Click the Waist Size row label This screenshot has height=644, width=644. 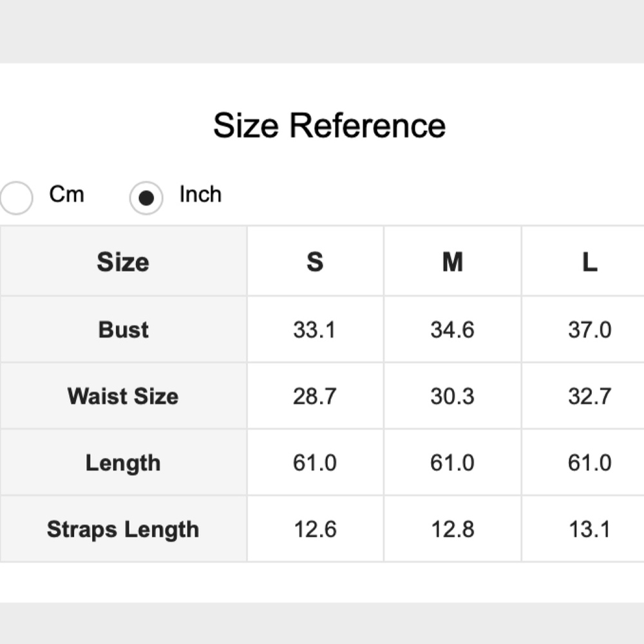123,396
